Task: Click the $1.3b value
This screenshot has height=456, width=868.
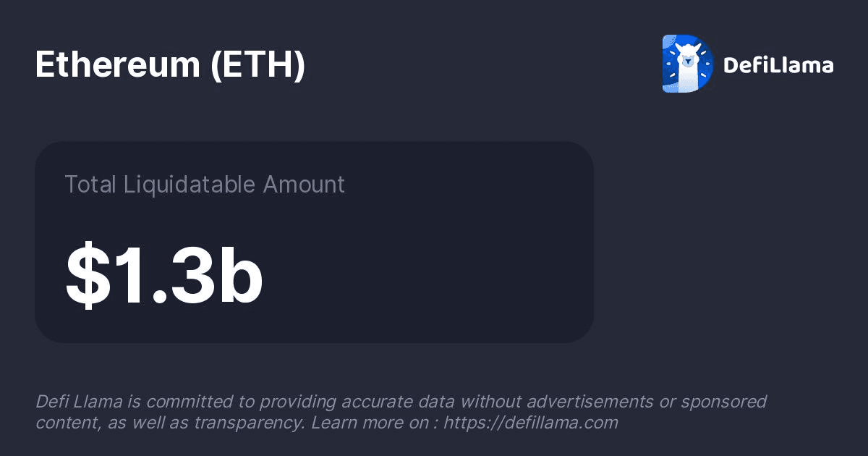Action: [x=164, y=276]
